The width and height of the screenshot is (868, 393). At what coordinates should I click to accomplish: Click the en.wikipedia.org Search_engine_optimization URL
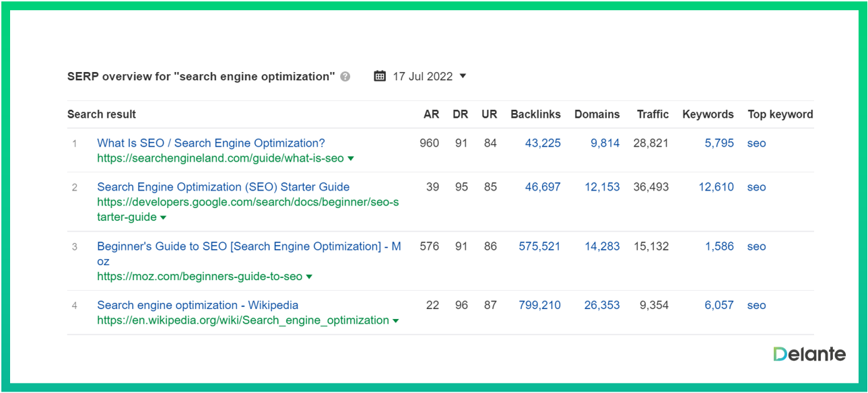pos(243,320)
